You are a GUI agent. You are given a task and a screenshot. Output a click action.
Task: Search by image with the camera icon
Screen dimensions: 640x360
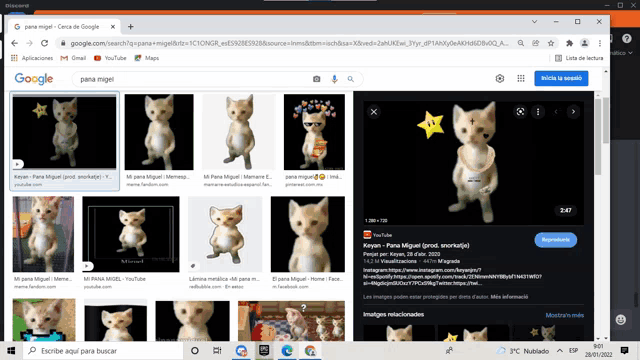(x=316, y=79)
